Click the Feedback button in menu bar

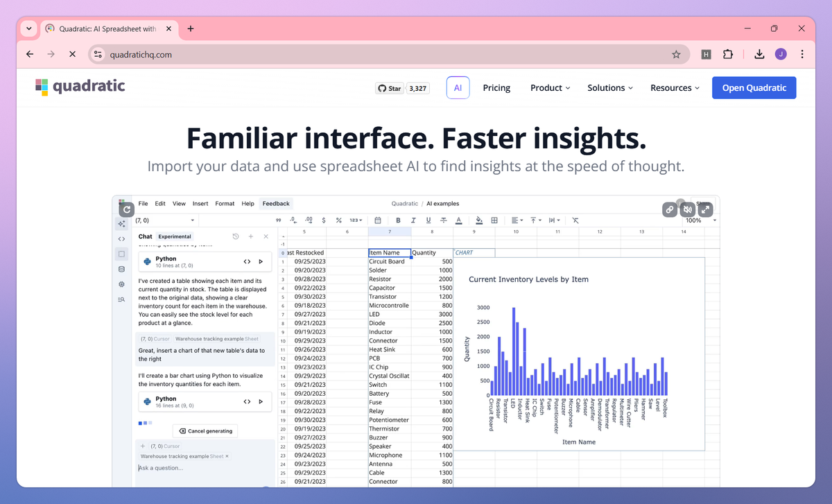(276, 204)
